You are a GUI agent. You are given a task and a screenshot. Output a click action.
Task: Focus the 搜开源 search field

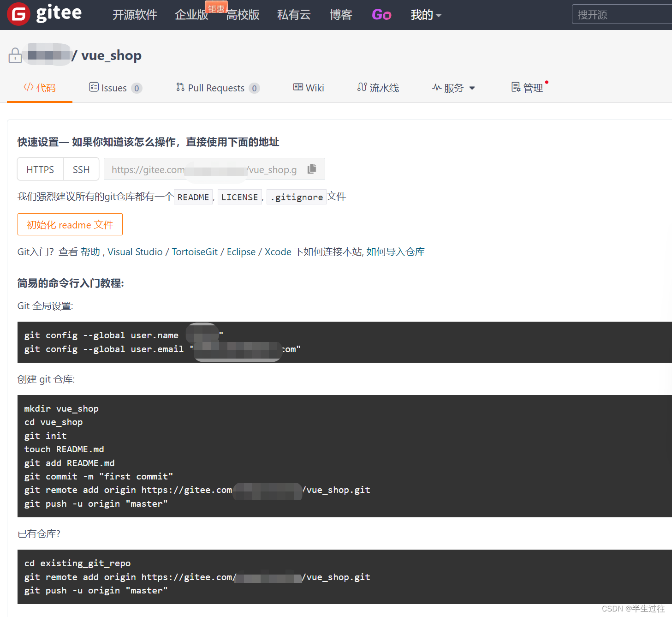click(622, 14)
